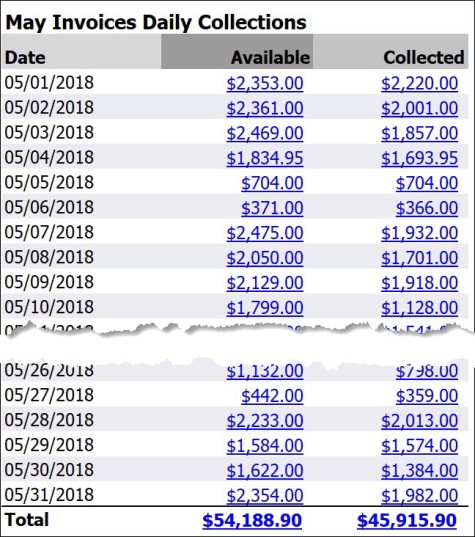Image resolution: width=475 pixels, height=537 pixels.
Task: Open the $2,475.00 available link for 05/07/2018
Action: (265, 233)
